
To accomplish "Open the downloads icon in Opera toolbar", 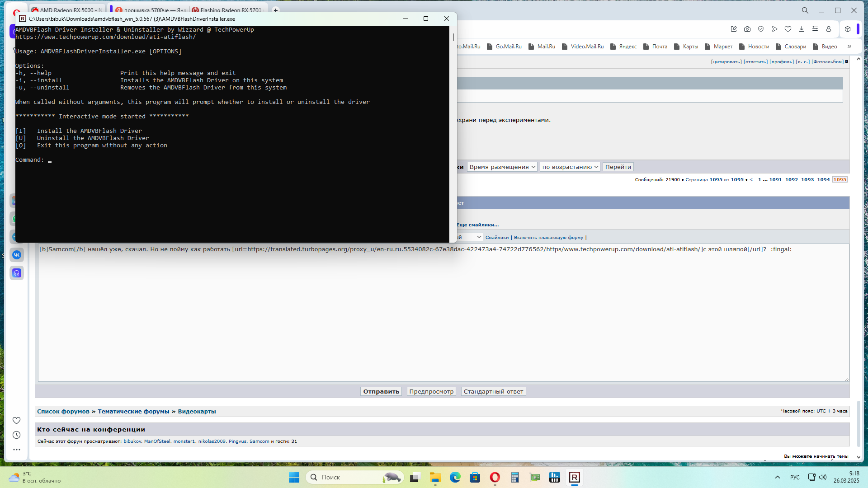I will pos(802,29).
